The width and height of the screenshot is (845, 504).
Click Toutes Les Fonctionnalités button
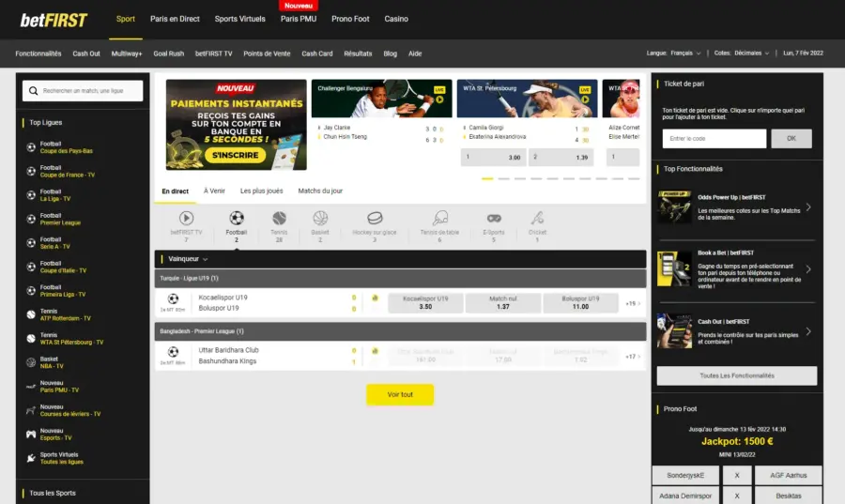[x=737, y=375]
